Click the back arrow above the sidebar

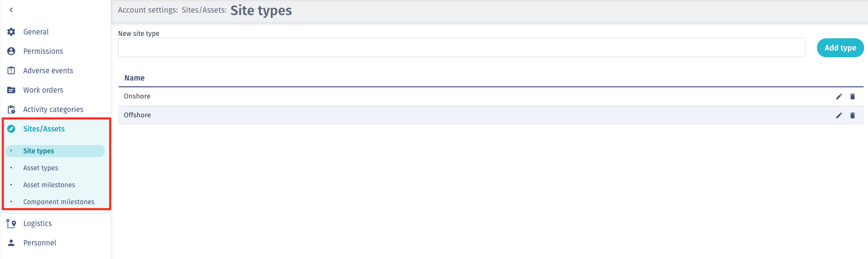pos(11,10)
